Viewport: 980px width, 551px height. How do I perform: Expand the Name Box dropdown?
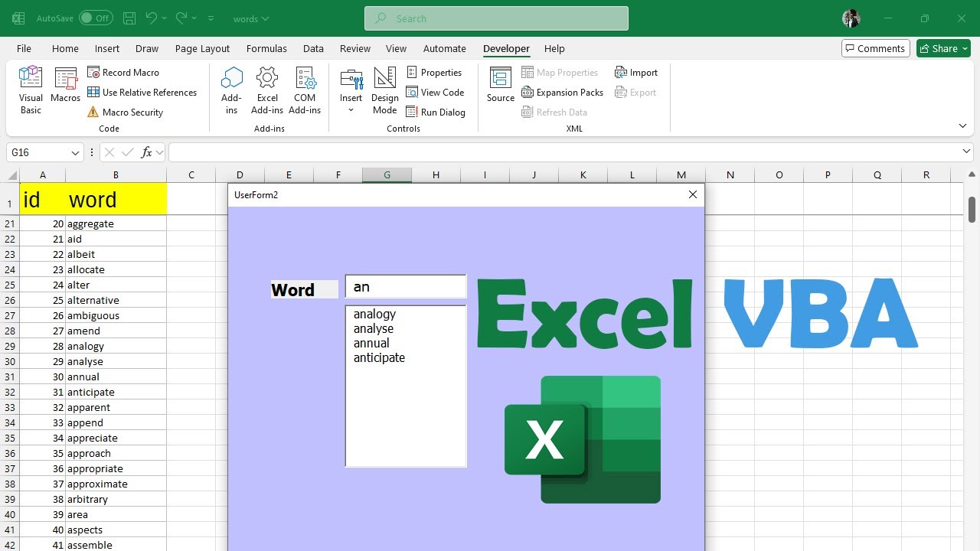(75, 152)
